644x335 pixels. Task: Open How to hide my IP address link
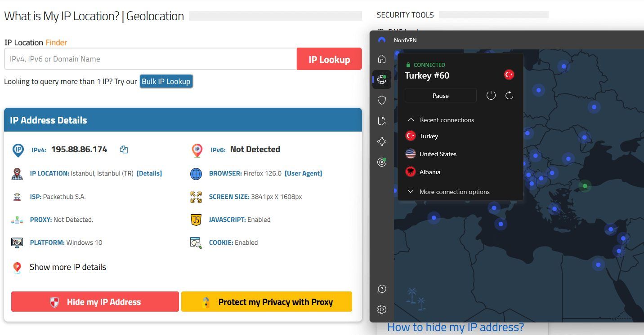[456, 327]
